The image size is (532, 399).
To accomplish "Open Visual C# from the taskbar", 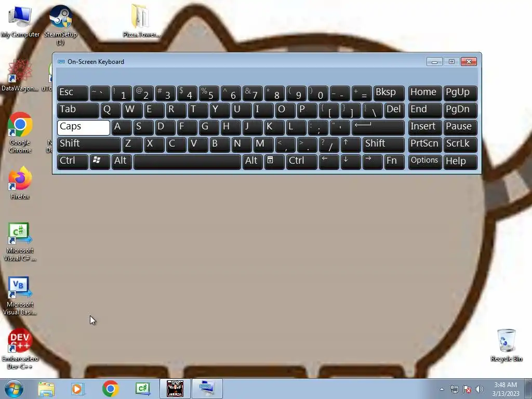I will 142,389.
